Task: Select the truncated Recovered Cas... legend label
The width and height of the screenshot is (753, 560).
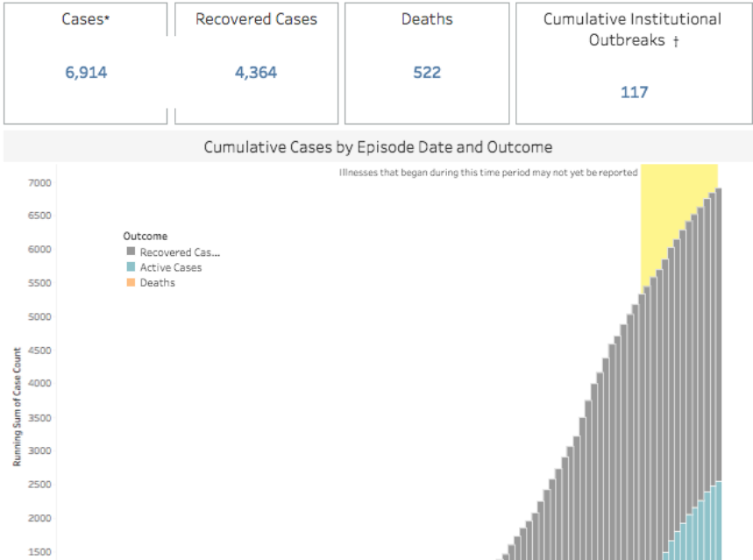Action: 180,252
